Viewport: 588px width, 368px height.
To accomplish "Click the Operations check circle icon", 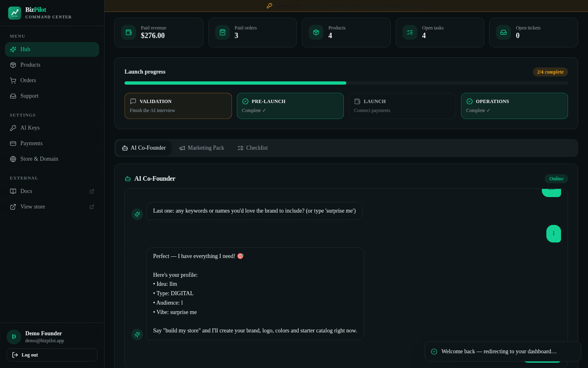I will tap(470, 101).
